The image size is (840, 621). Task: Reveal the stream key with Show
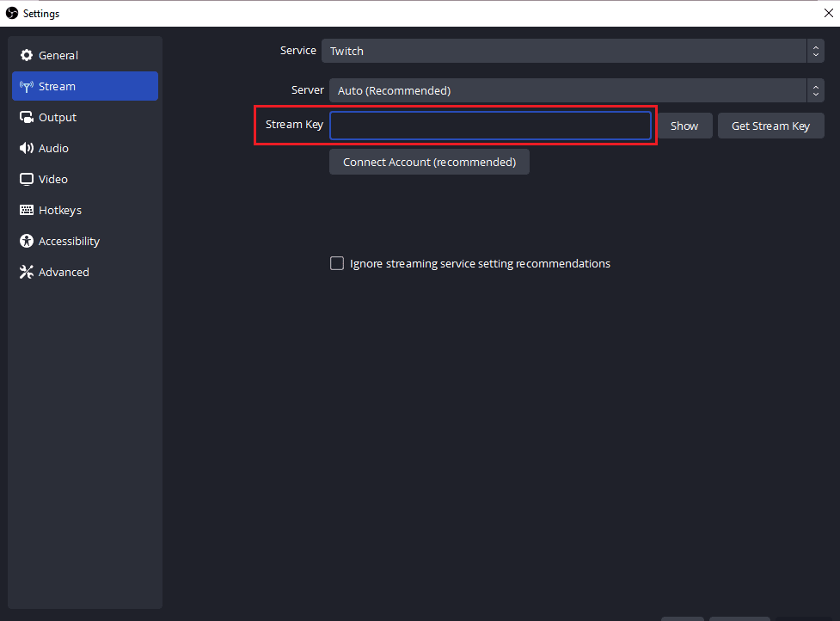[x=684, y=126]
